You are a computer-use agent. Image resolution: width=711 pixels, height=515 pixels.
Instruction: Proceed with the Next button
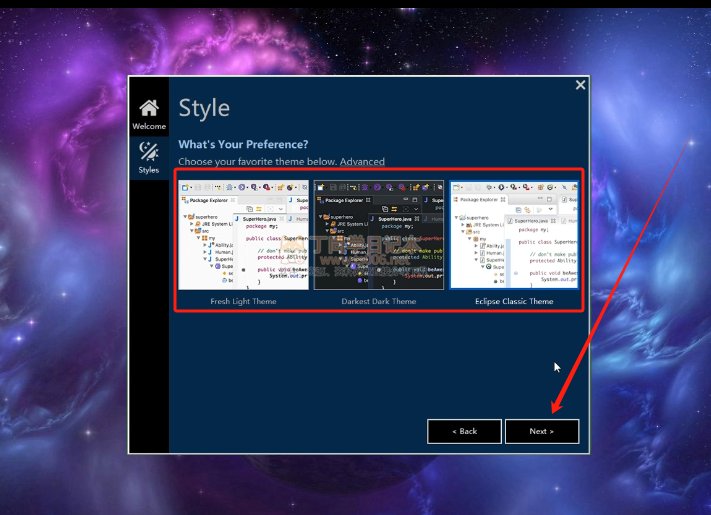coord(541,431)
